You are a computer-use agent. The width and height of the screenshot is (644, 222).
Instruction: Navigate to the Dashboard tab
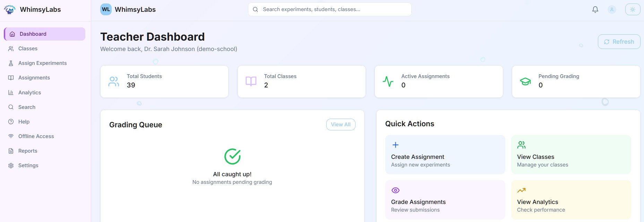(33, 34)
